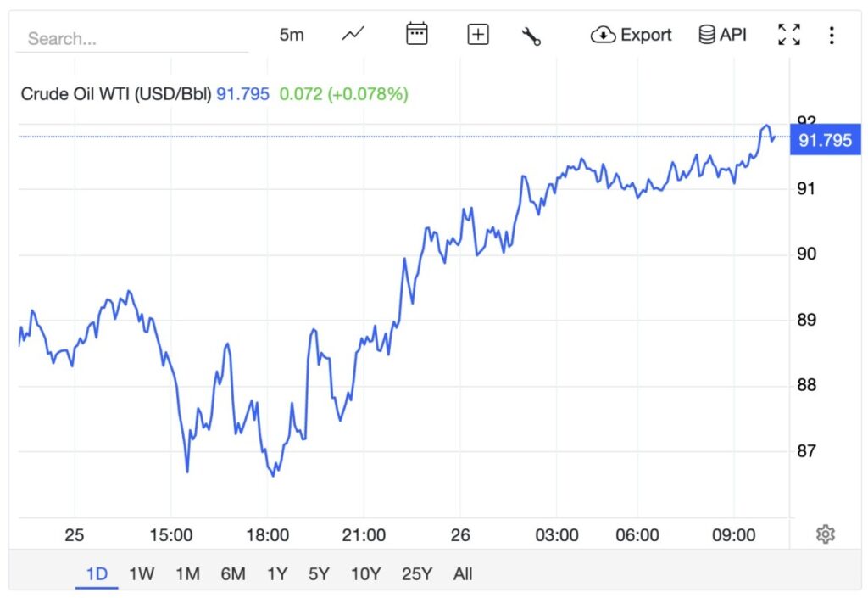Click the 91.795 price label marker
868x598 pixels.
point(826,141)
